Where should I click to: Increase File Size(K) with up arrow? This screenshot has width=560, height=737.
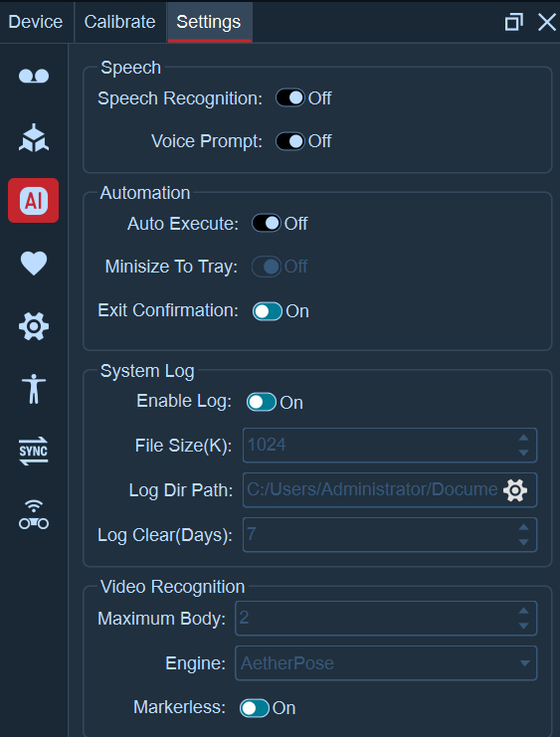(523, 438)
